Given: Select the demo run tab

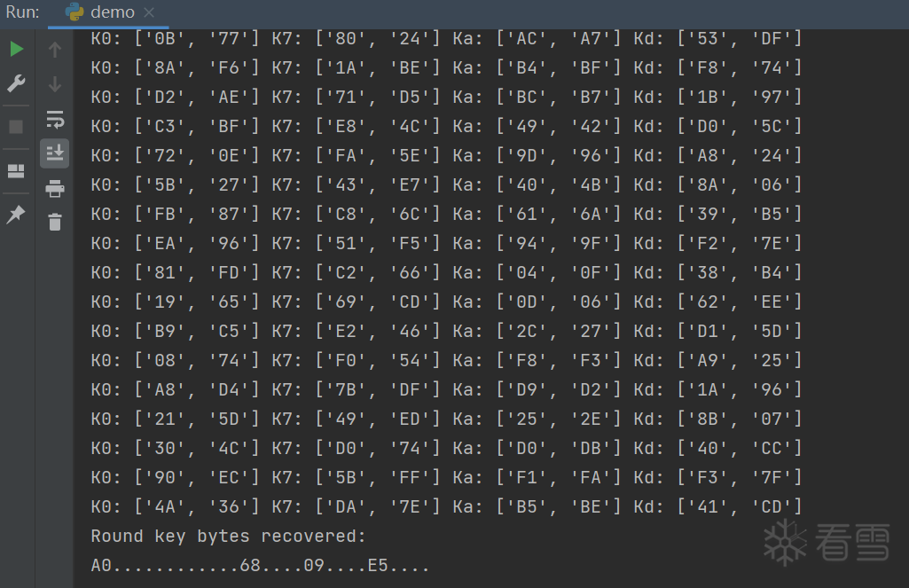Looking at the screenshot, I should (x=112, y=12).
